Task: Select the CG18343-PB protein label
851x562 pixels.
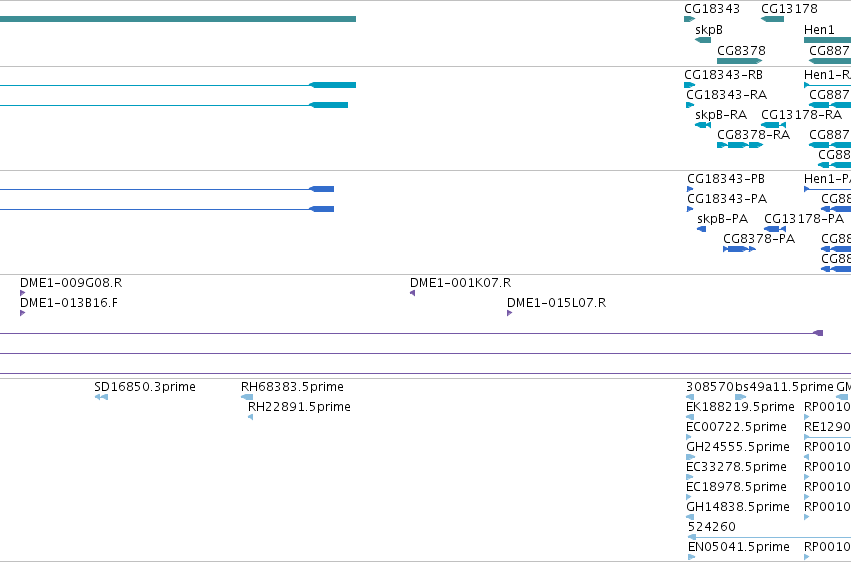Action: pyautogui.click(x=726, y=179)
